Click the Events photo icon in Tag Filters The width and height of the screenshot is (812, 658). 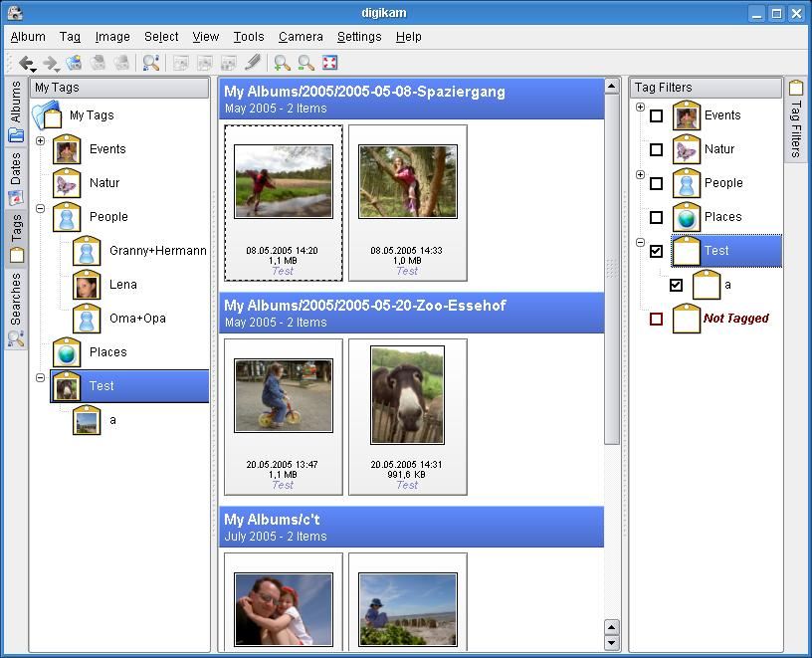click(x=687, y=115)
